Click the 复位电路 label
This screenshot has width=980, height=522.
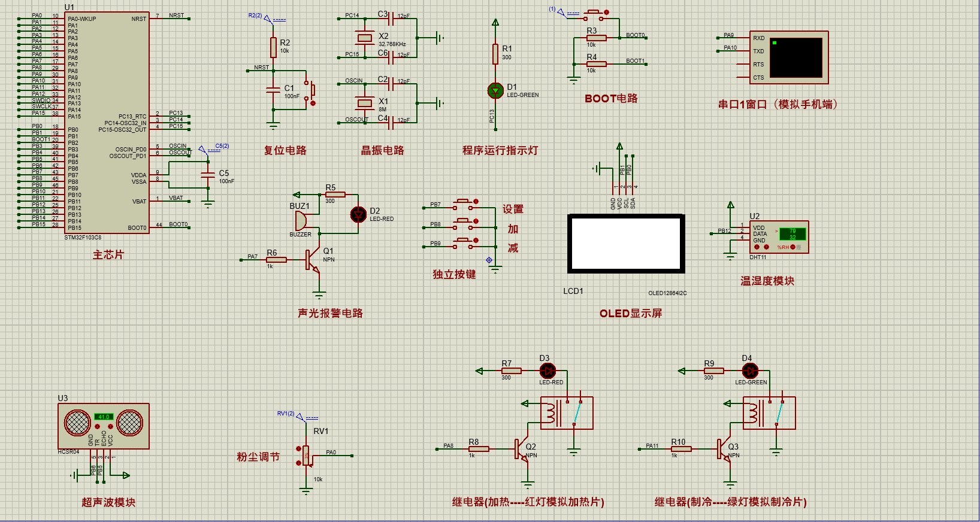(x=285, y=150)
